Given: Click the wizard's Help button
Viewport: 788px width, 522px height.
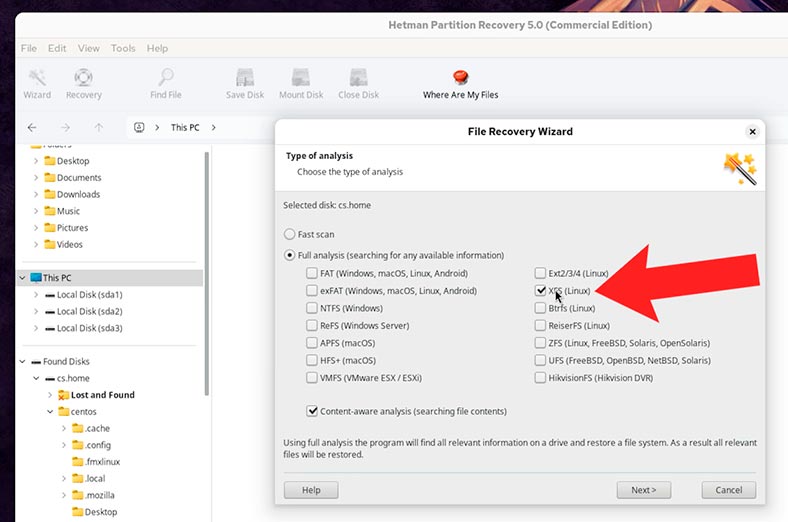Looking at the screenshot, I should click(311, 490).
